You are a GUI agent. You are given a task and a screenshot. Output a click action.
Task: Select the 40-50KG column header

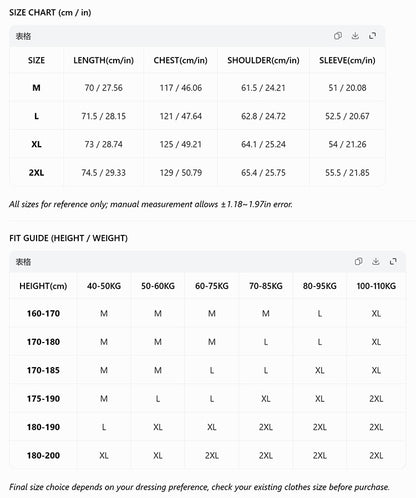104,286
